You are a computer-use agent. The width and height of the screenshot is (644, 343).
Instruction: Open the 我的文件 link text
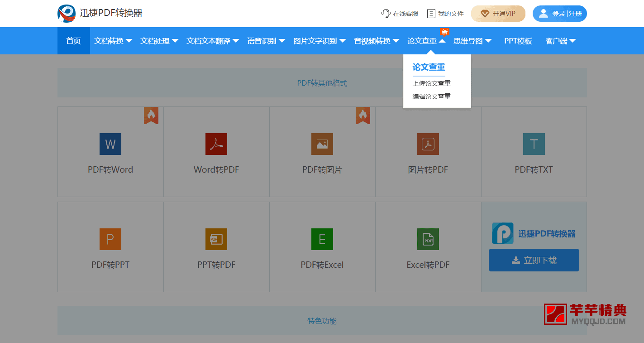[451, 14]
